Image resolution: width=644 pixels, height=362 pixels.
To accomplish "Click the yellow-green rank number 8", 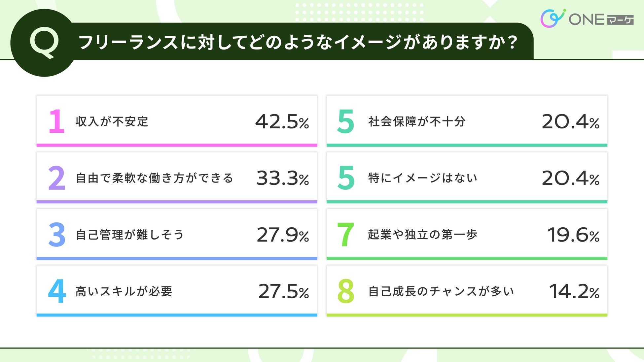I will pyautogui.click(x=345, y=291).
